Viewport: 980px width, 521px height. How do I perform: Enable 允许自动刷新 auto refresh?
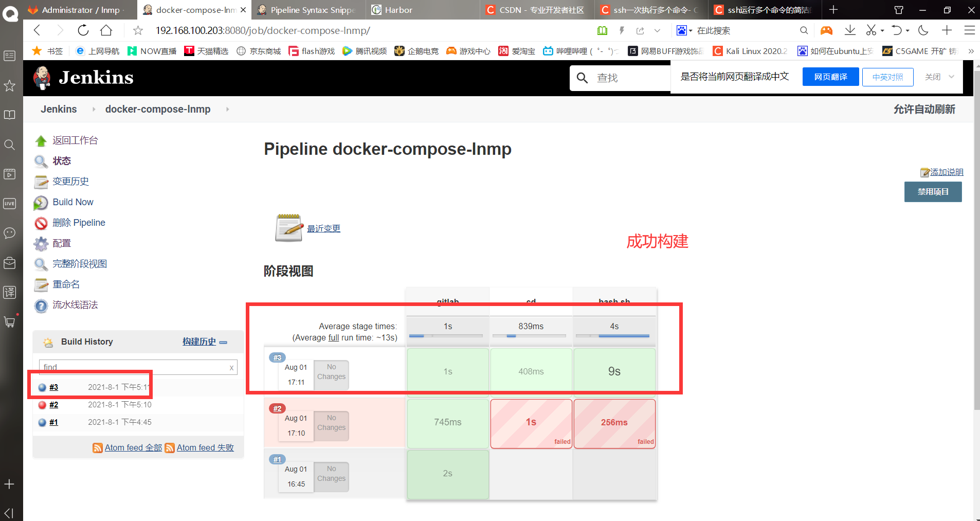[924, 109]
